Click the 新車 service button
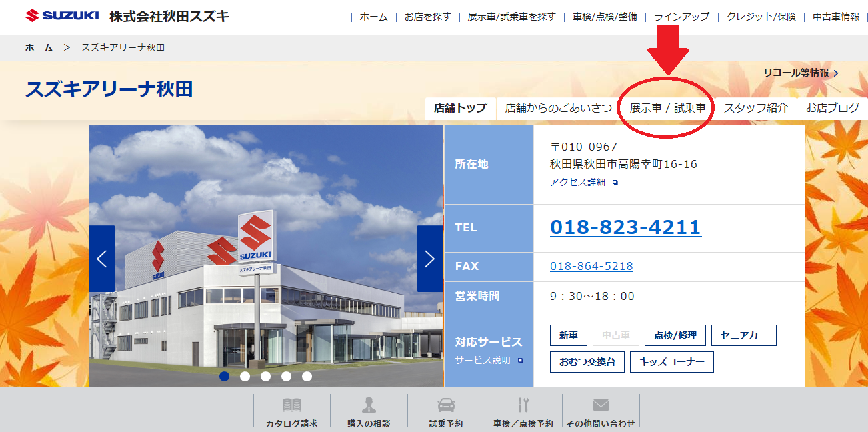This screenshot has height=432, width=868. click(x=569, y=335)
